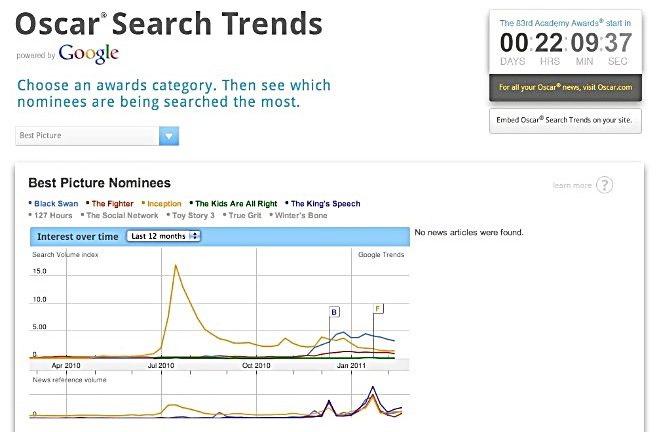Enable The Social Network nominee
659x432 pixels.
120,215
